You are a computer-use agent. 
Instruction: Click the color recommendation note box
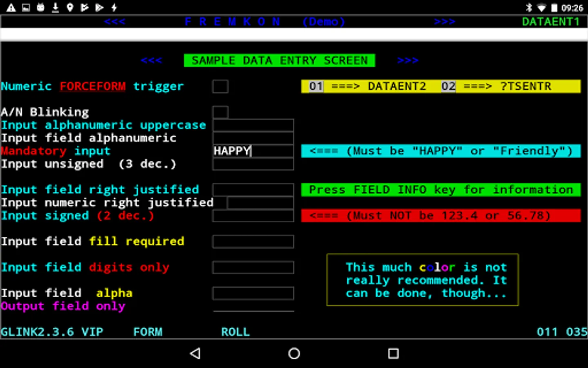[x=423, y=280]
